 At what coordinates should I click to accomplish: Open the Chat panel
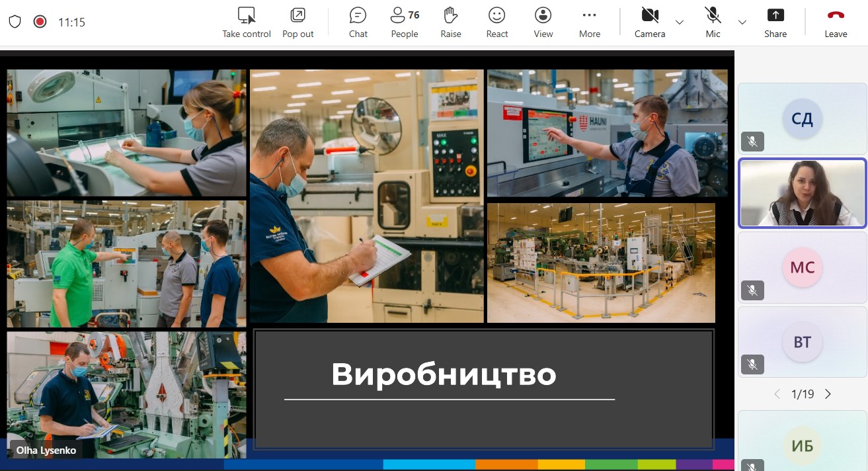(358, 22)
